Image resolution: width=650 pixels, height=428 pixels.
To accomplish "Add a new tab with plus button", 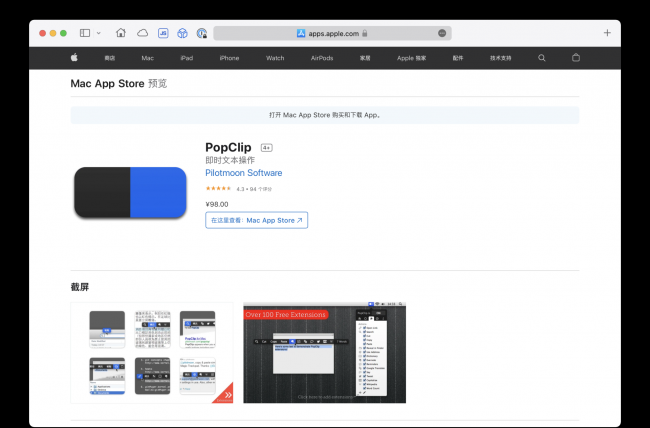I will pos(607,33).
